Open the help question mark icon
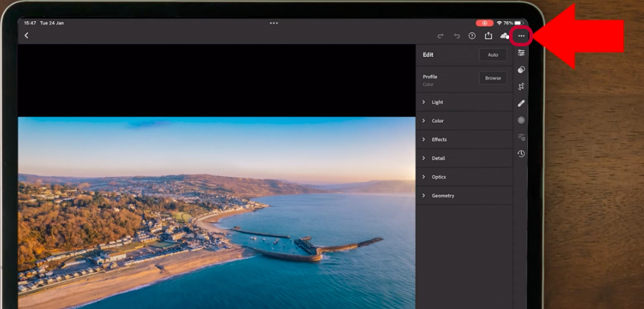This screenshot has width=644, height=309. coord(472,36)
